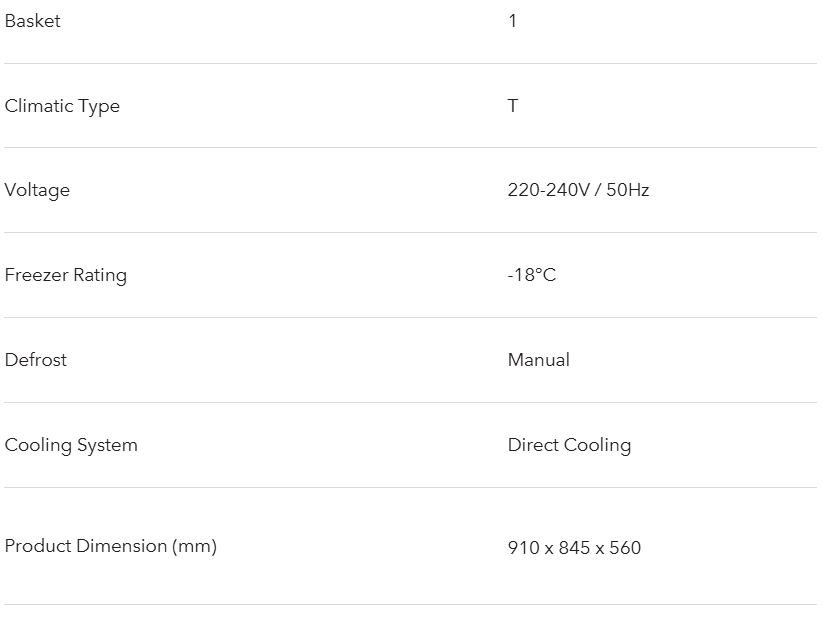Select the Climatic Type value "T"
The image size is (832, 618).
coord(512,106)
